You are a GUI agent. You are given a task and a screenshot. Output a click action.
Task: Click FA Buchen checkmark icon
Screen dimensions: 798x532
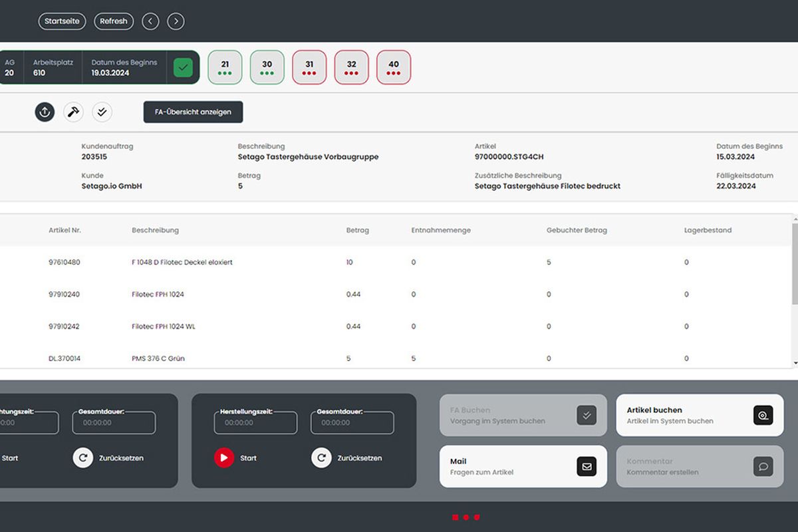pyautogui.click(x=587, y=416)
